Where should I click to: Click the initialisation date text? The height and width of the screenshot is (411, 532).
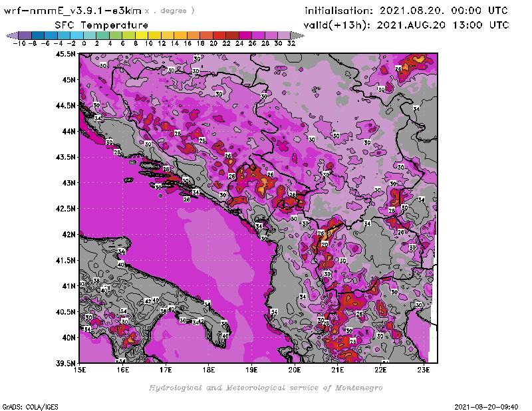click(x=406, y=11)
